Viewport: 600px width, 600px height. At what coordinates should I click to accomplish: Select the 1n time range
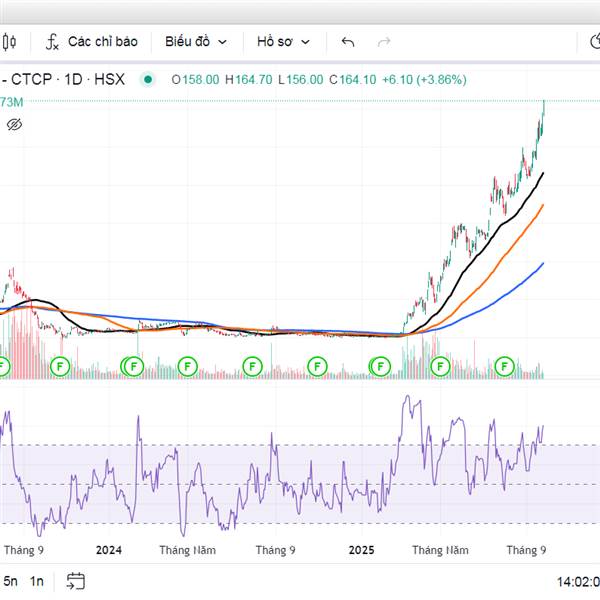tap(37, 581)
